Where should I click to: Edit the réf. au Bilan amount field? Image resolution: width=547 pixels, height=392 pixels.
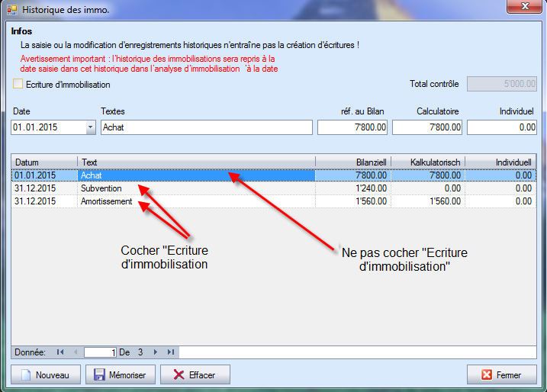point(352,127)
